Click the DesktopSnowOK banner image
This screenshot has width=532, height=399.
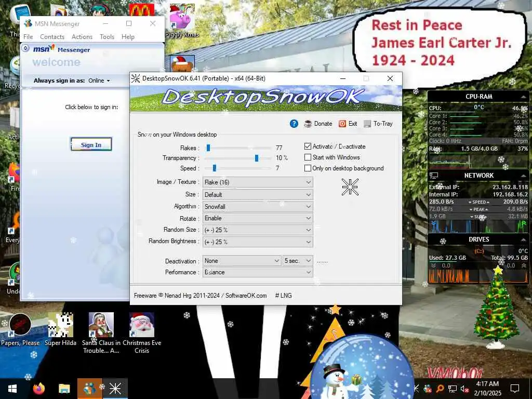266,98
